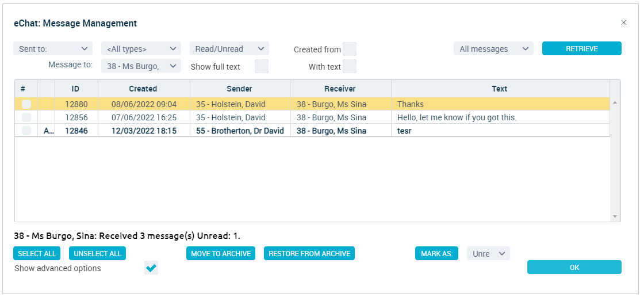
Task: Click the scroll up arrow of message list
Action: [x=615, y=102]
